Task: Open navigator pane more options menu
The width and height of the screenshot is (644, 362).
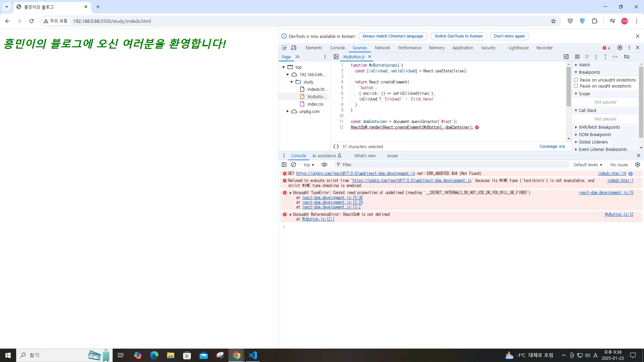Action: [x=325, y=57]
